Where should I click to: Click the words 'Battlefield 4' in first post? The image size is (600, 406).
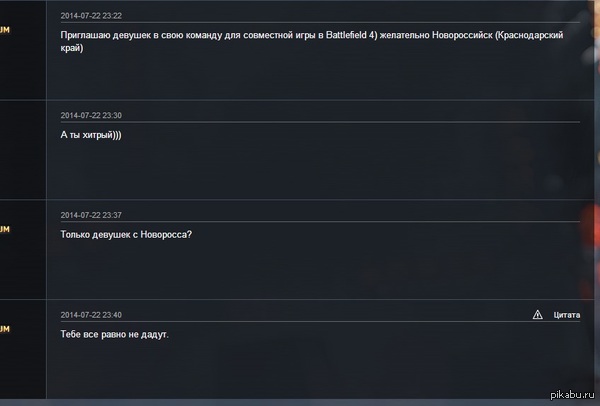(351, 35)
